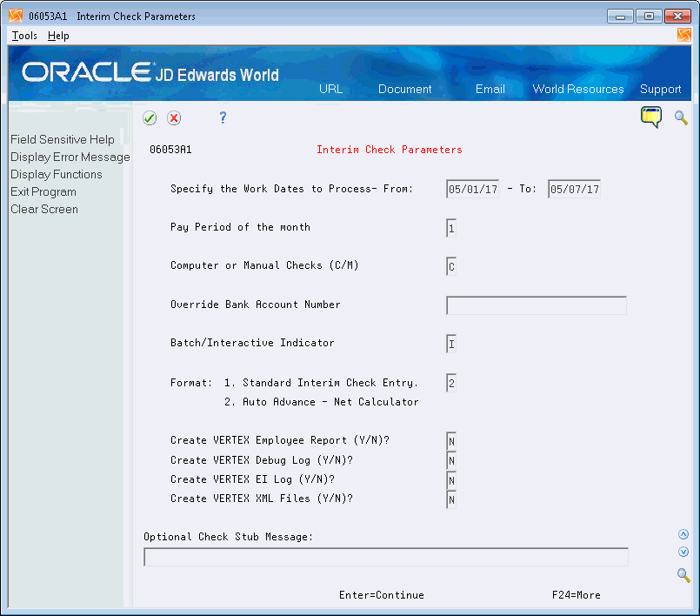The height and width of the screenshot is (616, 700).
Task: Click the VERTEX XML Files field
Action: (451, 499)
